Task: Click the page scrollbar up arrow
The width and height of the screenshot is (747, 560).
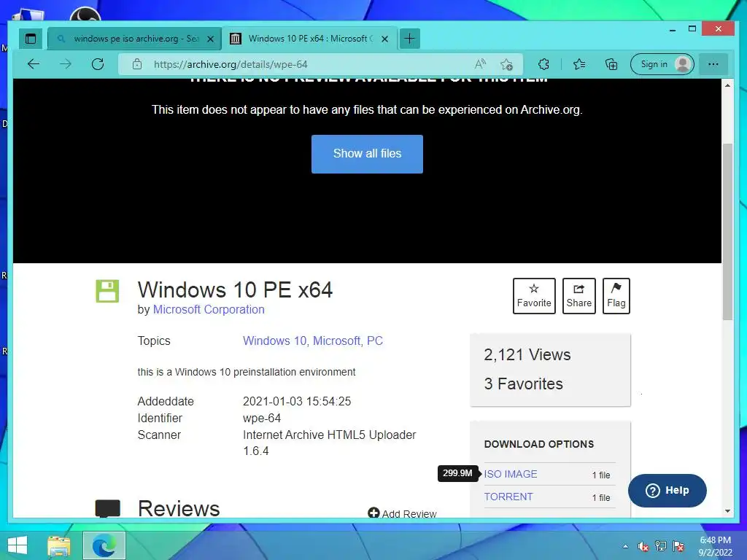Action: point(727,86)
